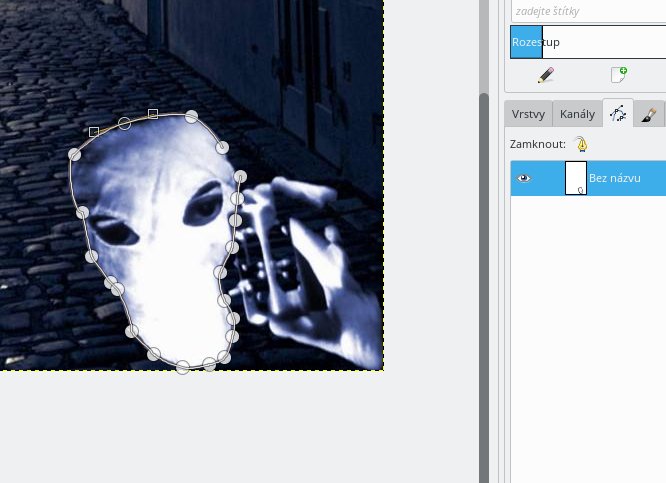The height and width of the screenshot is (483, 666).
Task: Click the path anchor at the top of the mask
Action: coord(192,116)
